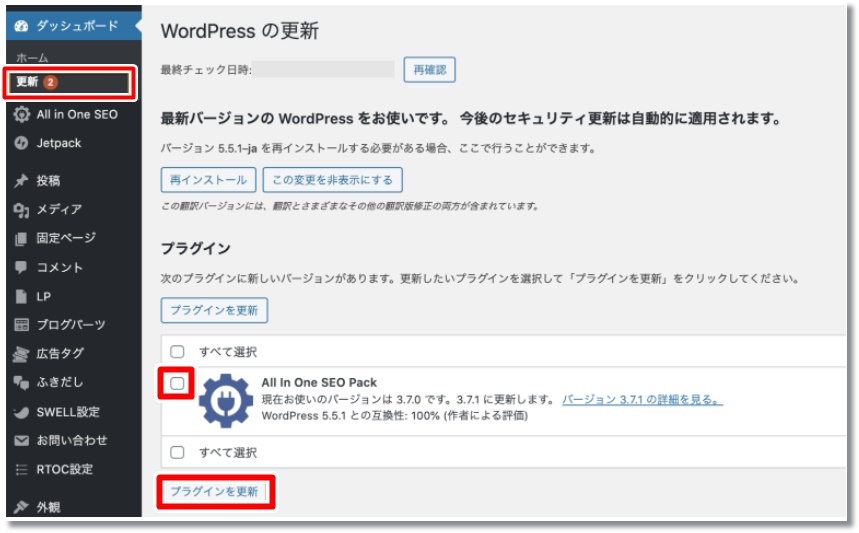
Task: Check the top すべて選択 checkbox
Action: tap(177, 351)
